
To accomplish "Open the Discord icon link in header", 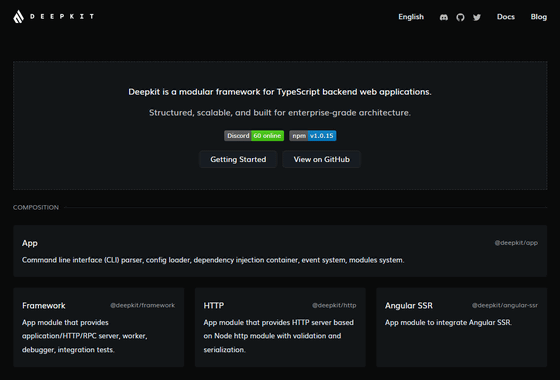I will (444, 17).
